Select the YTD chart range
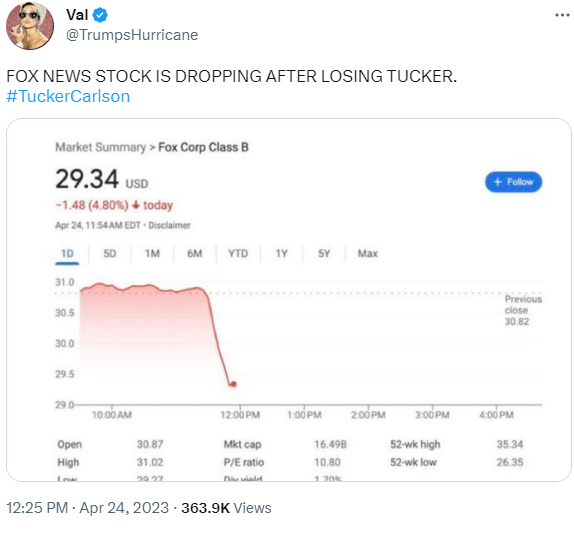The image size is (574, 534). click(x=238, y=254)
